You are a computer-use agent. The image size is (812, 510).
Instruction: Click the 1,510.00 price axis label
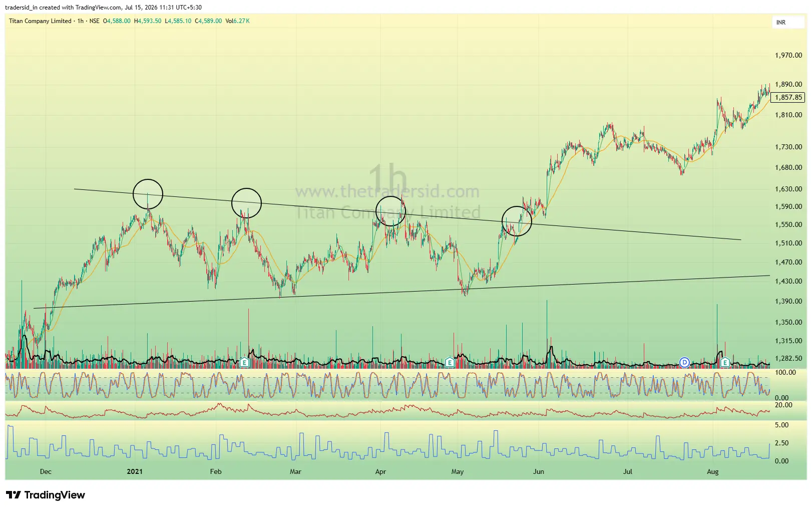(x=788, y=243)
